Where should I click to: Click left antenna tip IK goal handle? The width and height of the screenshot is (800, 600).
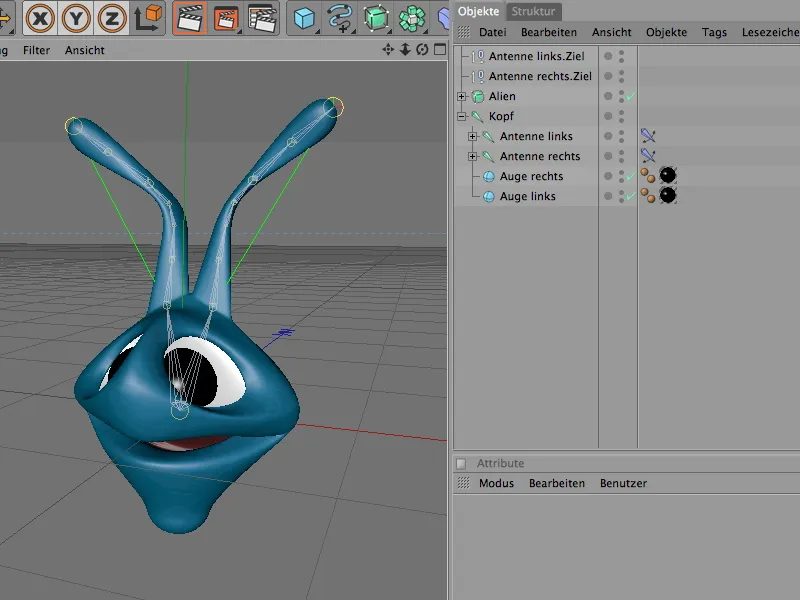pos(73,126)
